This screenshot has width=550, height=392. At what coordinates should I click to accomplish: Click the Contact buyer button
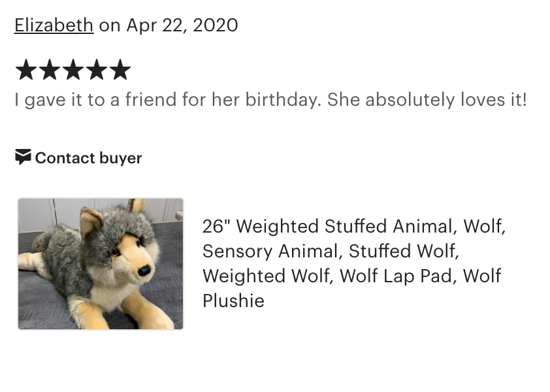(x=78, y=157)
